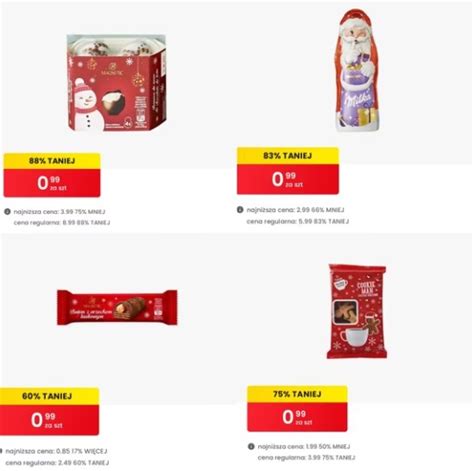The height and width of the screenshot is (471, 474).
Task: Select the 0.99 price tag under snowman box
Action: coord(52,183)
